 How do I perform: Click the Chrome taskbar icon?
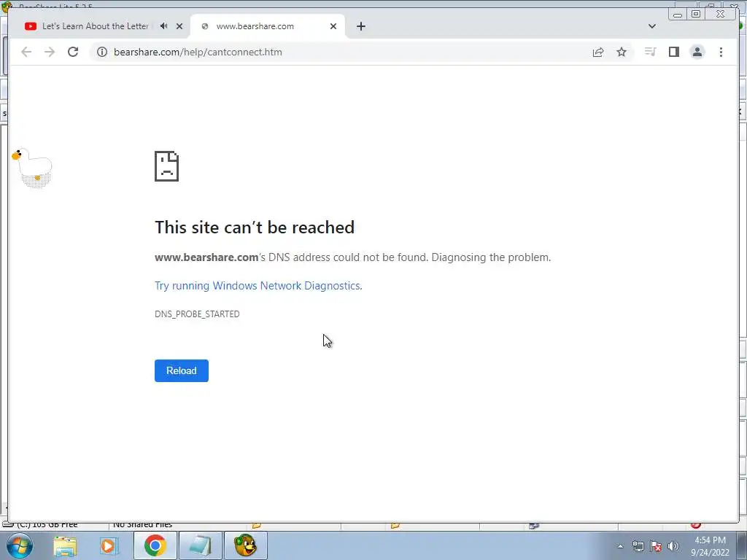[x=155, y=545]
